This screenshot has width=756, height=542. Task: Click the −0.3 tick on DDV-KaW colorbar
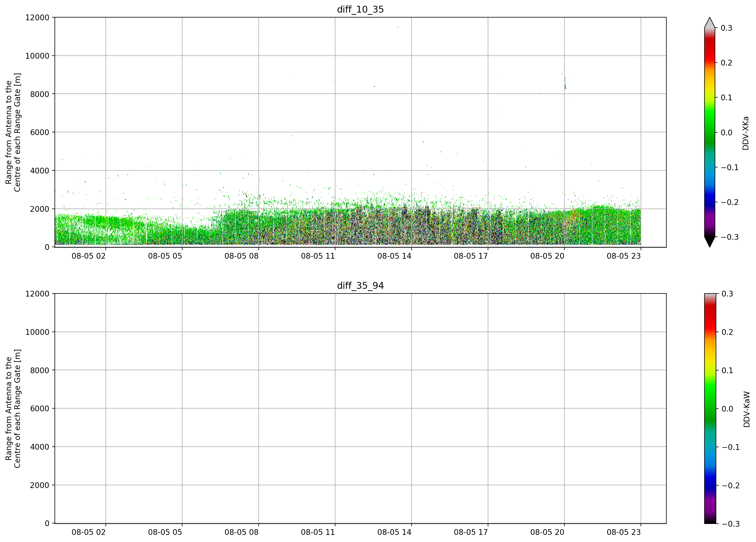click(x=730, y=524)
